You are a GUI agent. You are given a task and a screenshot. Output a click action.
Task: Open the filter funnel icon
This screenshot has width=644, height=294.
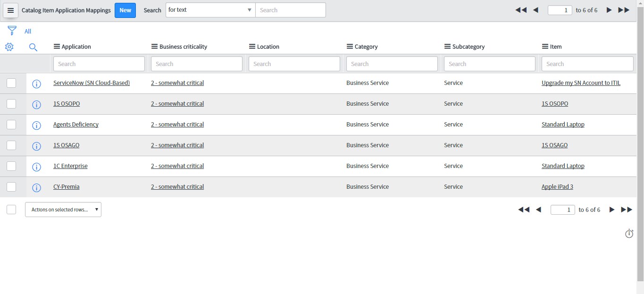point(12,31)
